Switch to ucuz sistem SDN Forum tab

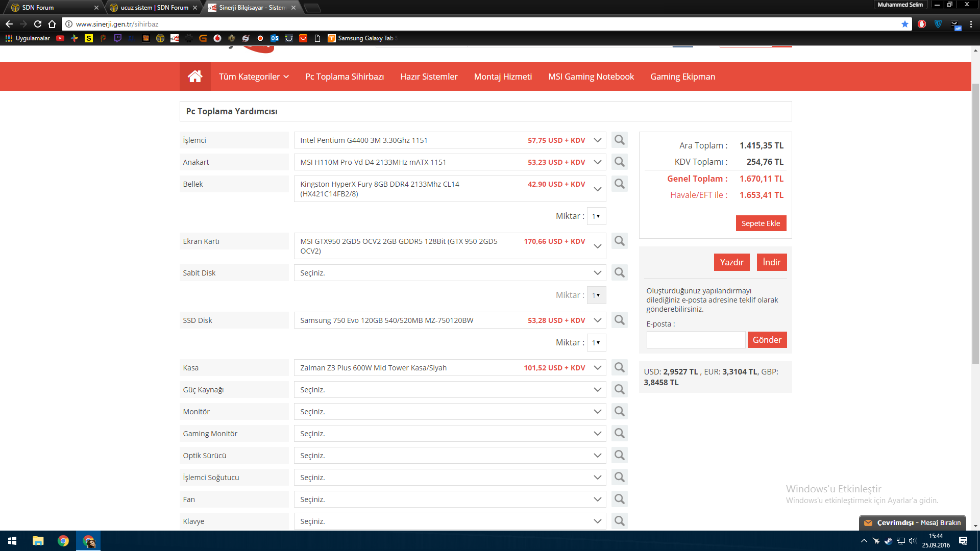point(154,8)
